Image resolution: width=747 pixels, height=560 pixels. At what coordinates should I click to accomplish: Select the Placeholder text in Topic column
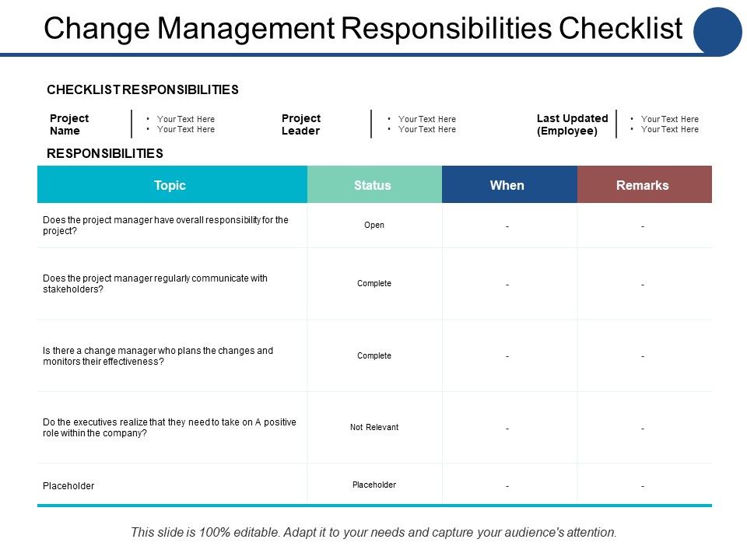tap(68, 485)
